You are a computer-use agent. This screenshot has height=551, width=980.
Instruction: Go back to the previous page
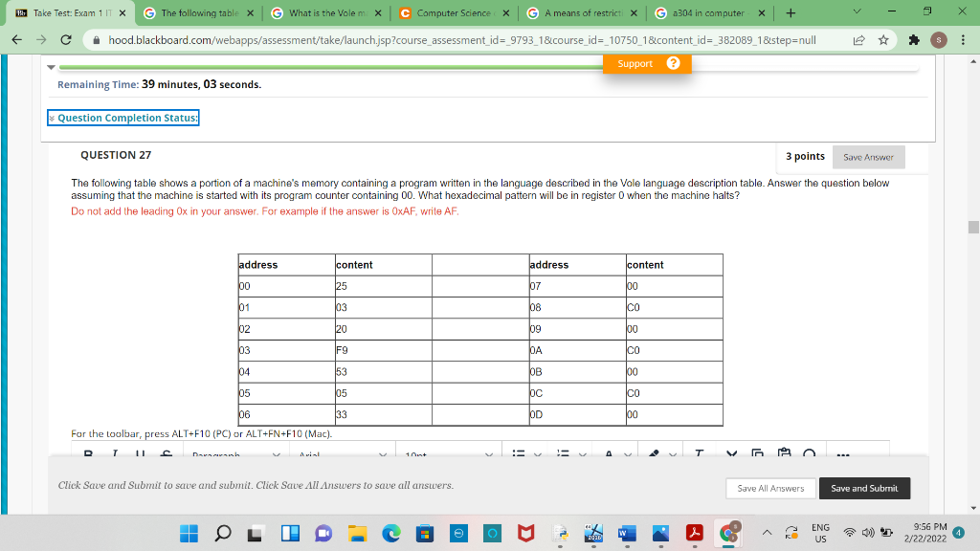pos(17,40)
